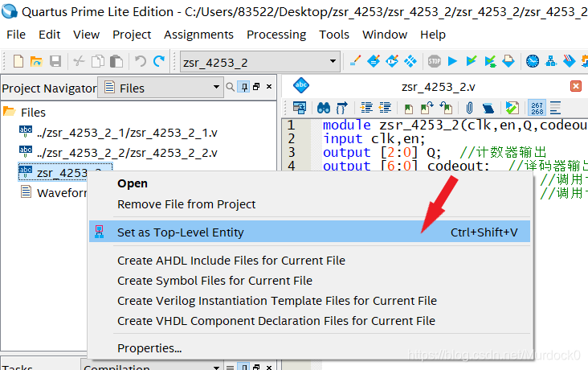
Task: Choose Create Symbol Files for Current File
Action: (x=309, y=281)
